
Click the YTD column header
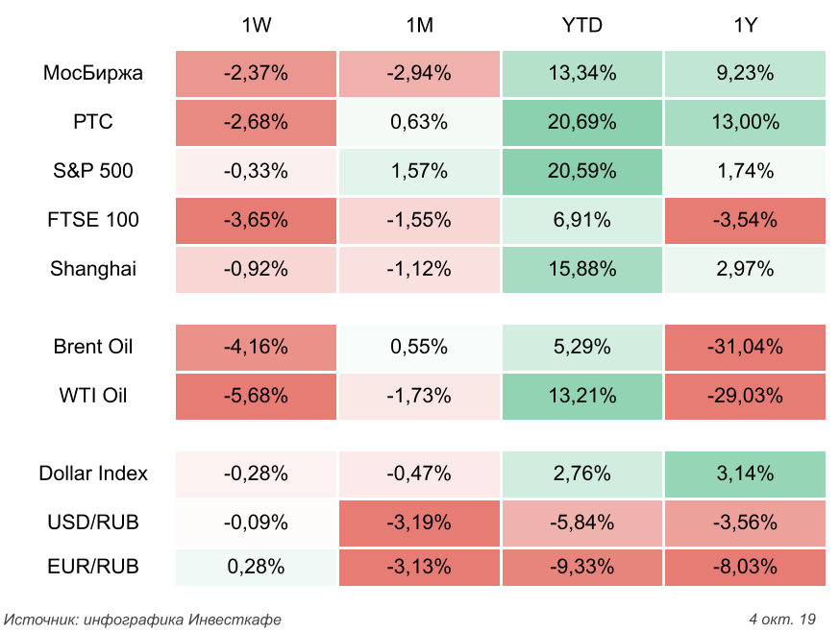[x=581, y=26]
